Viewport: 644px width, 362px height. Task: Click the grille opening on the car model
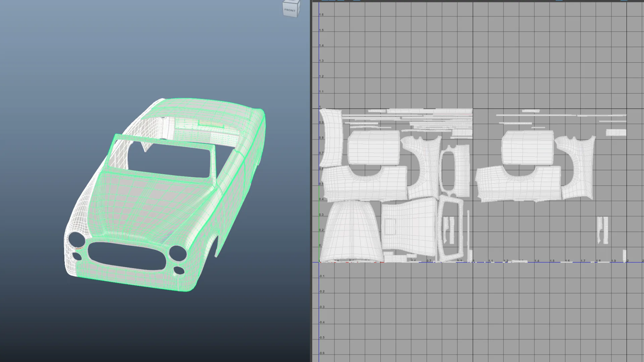(127, 256)
